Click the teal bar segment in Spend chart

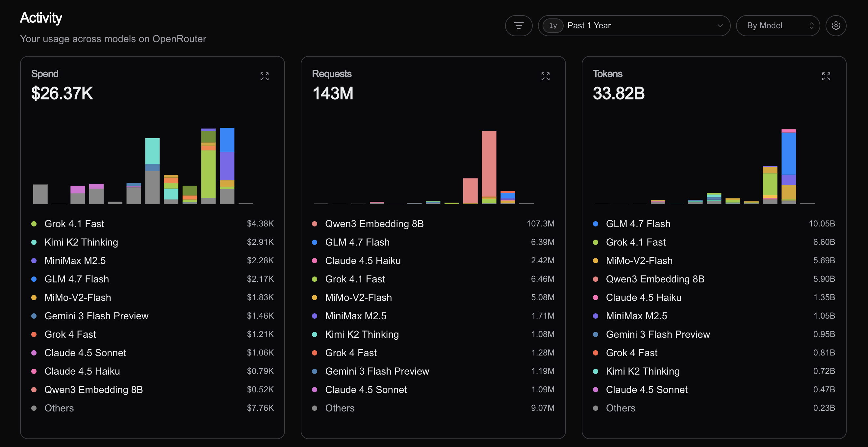click(152, 151)
